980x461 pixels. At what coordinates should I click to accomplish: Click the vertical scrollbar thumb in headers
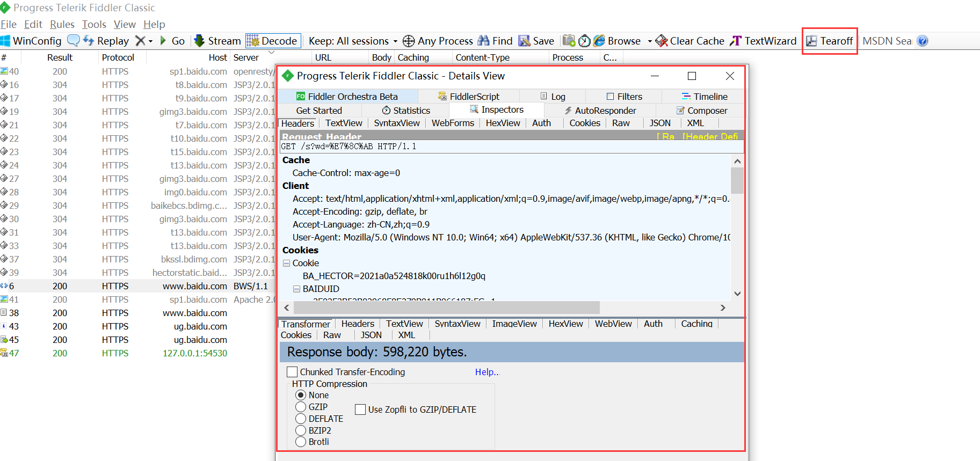(x=737, y=180)
